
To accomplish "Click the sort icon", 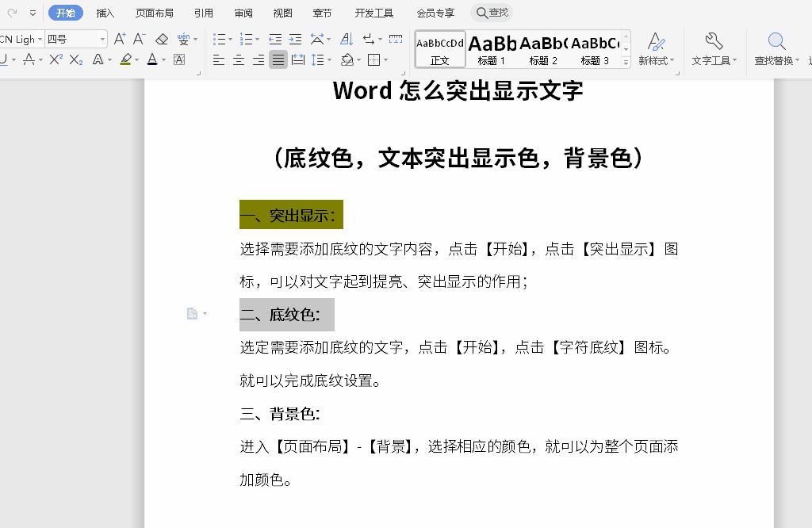I will (x=347, y=39).
